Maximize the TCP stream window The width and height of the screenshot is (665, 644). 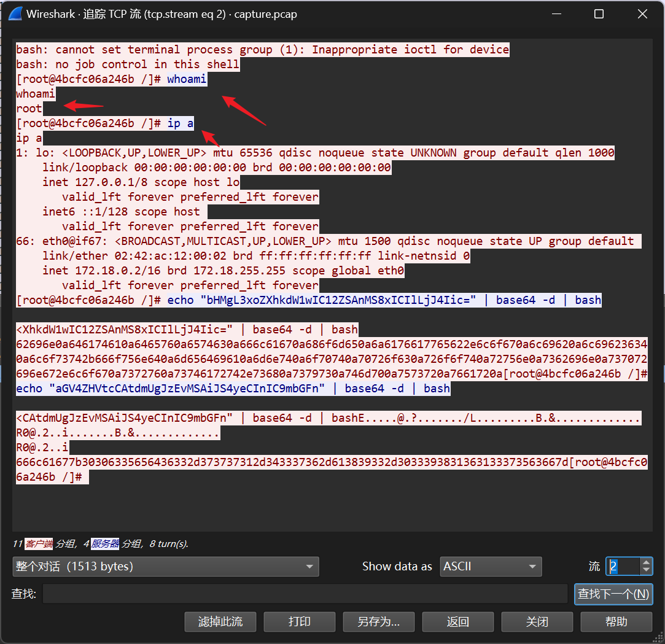click(599, 14)
